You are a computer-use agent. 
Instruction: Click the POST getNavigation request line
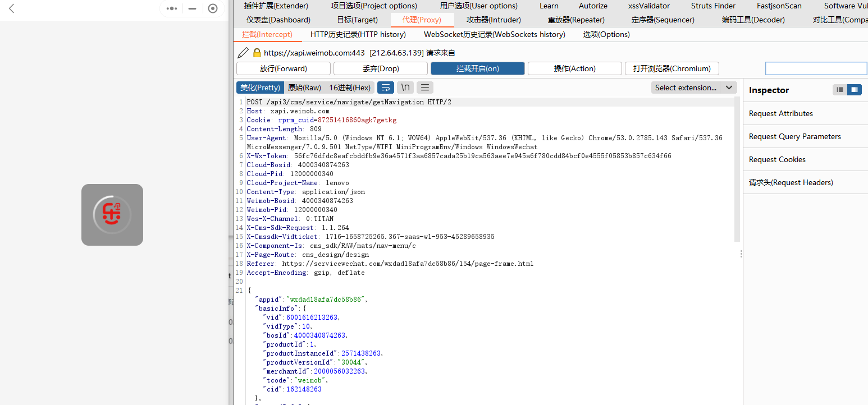tap(349, 102)
